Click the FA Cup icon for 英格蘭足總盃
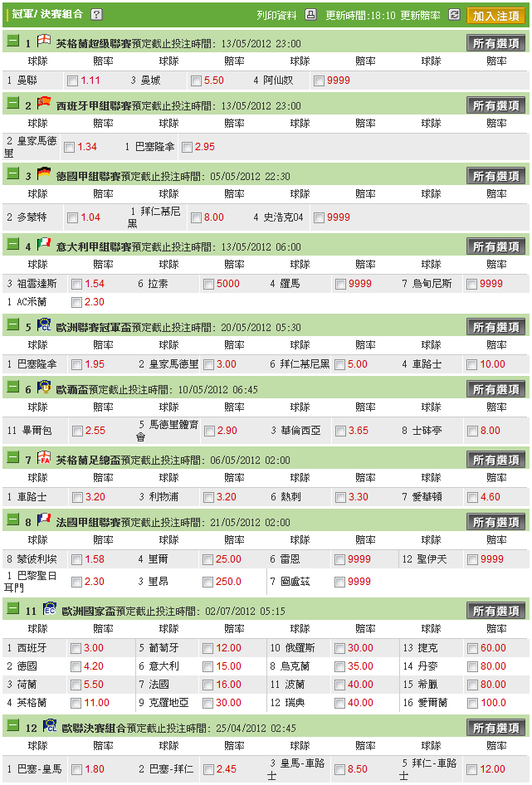532x785 pixels. coord(44,456)
